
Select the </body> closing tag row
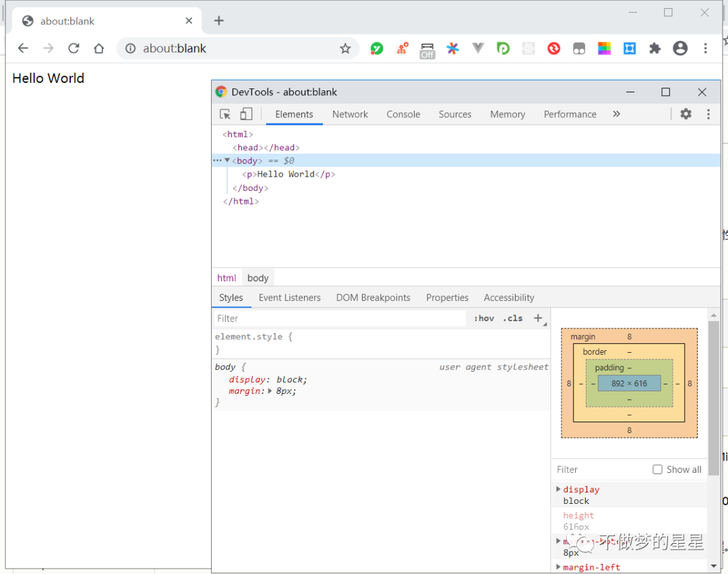point(250,188)
